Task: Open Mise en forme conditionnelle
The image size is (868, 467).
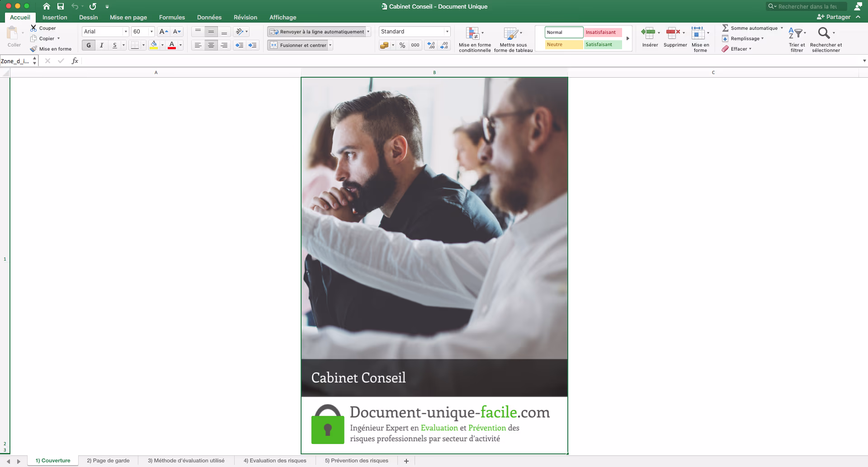Action: (x=475, y=40)
